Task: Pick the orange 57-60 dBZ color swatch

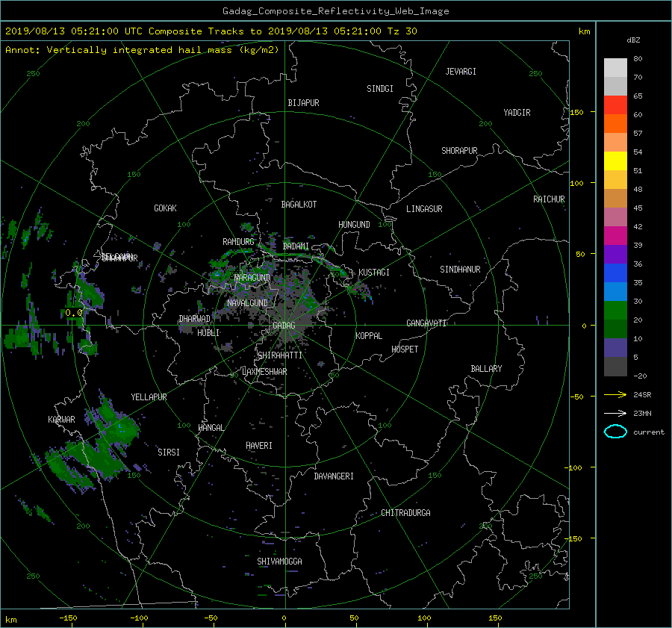Action: point(615,124)
